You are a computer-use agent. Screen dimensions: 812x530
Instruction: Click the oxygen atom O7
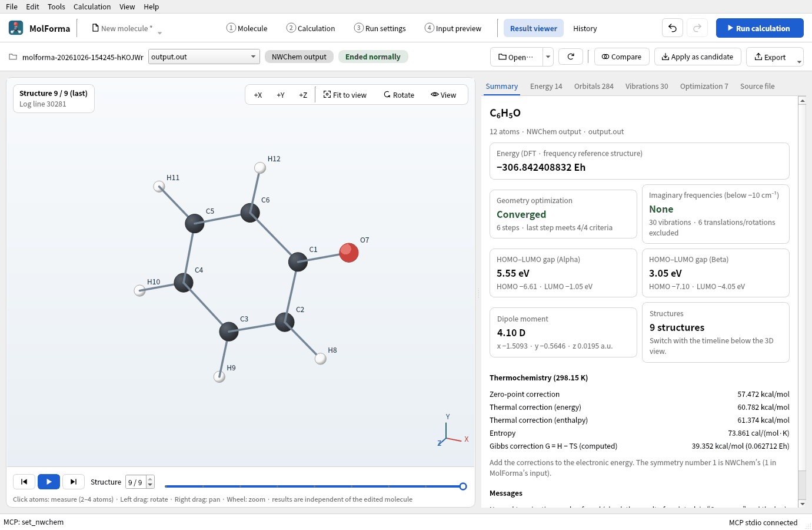point(349,253)
